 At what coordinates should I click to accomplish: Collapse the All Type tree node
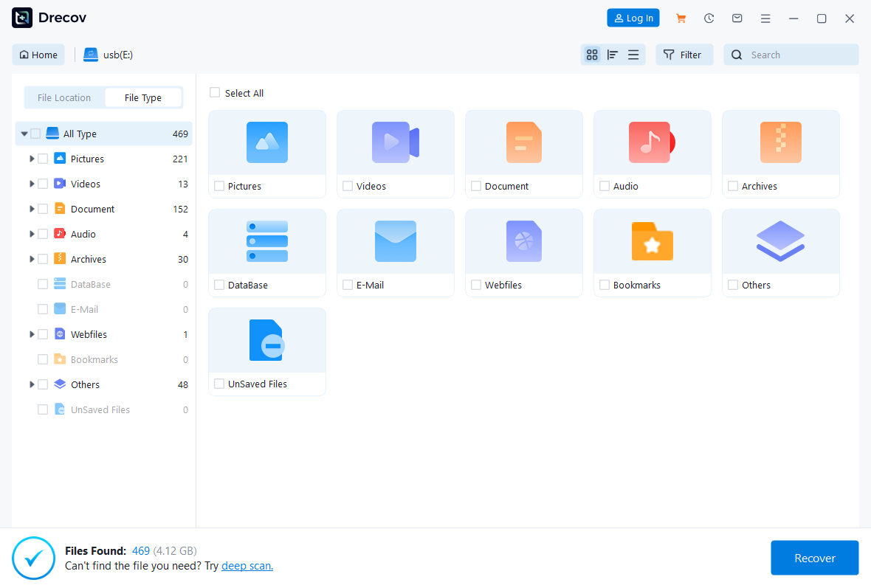(x=24, y=134)
